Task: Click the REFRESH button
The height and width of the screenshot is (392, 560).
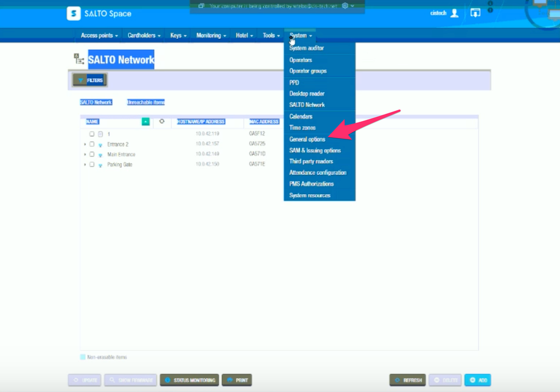Action: tap(408, 380)
